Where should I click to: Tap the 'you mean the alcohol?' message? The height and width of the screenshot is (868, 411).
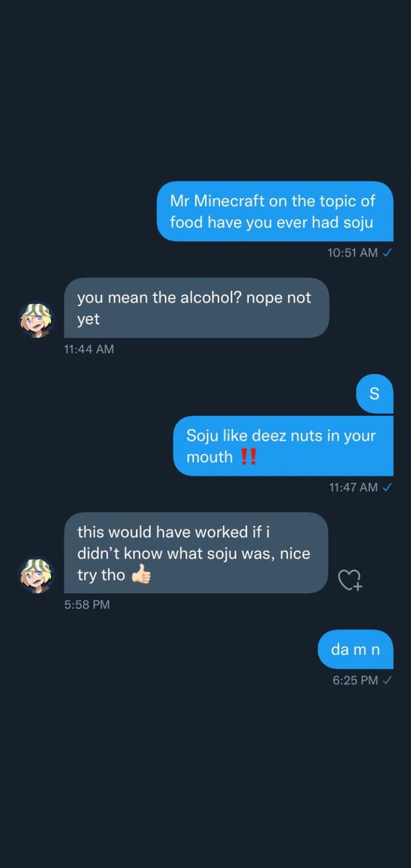click(x=197, y=307)
